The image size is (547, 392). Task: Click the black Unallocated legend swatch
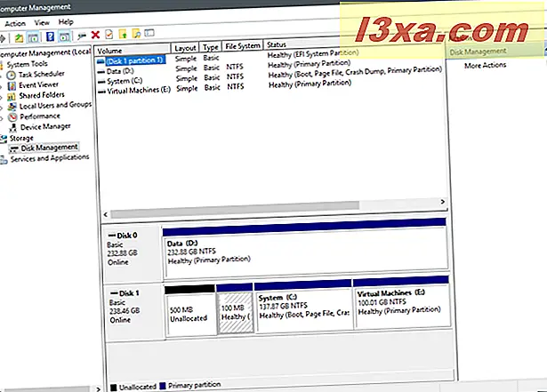coord(113,388)
